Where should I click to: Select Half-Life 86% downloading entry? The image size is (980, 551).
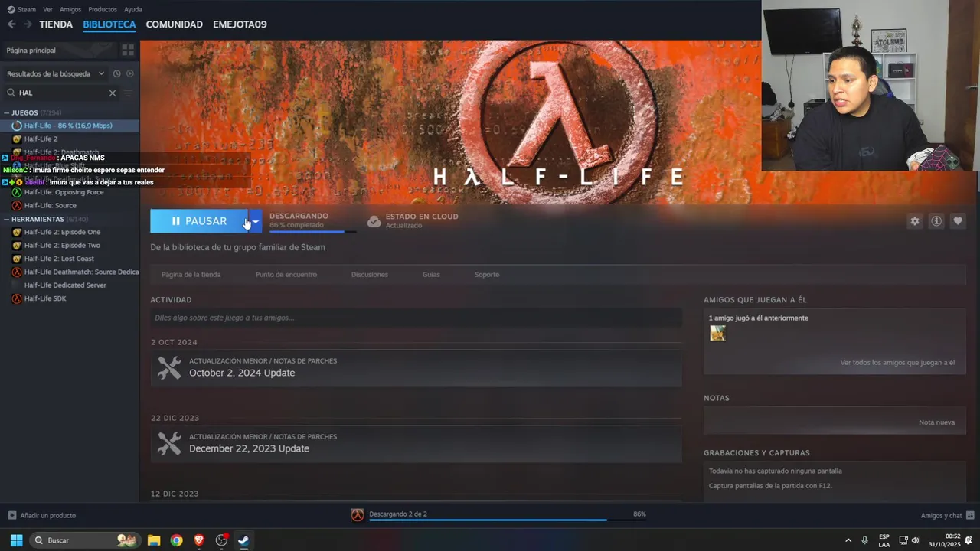tap(70, 126)
